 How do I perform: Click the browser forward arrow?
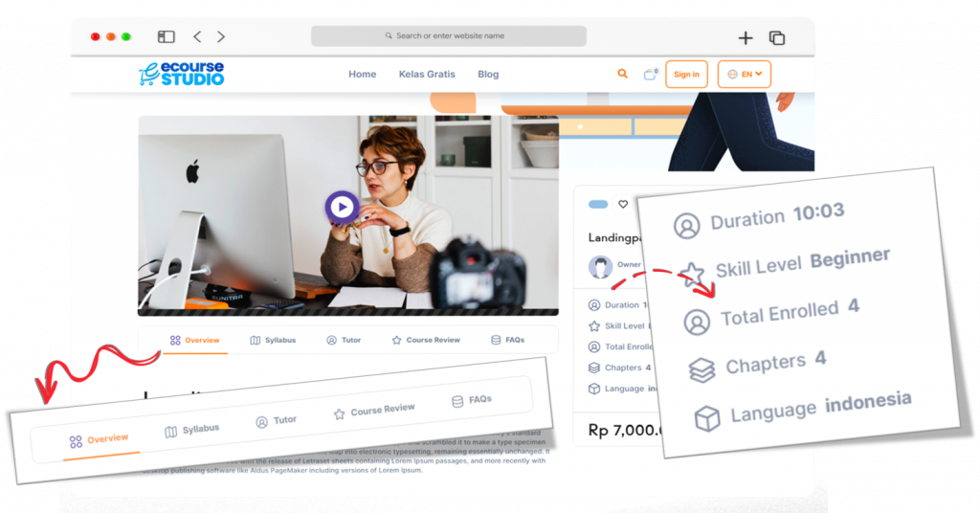pyautogui.click(x=221, y=37)
